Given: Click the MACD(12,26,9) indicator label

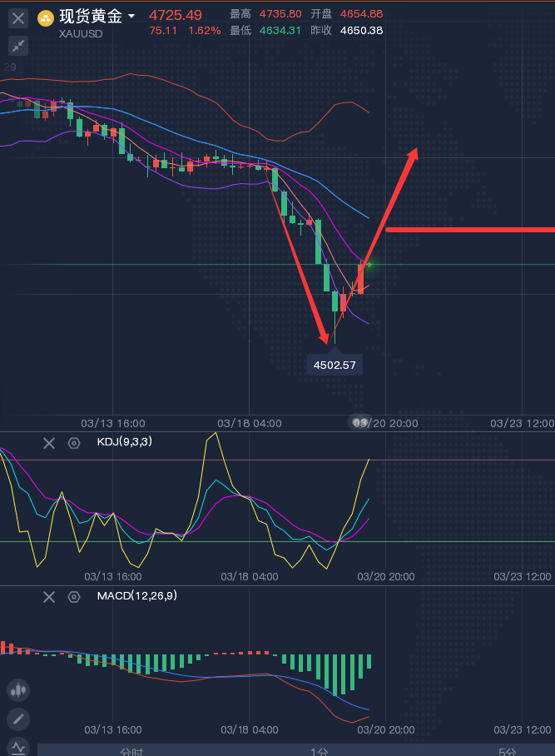Looking at the screenshot, I should coord(136,595).
